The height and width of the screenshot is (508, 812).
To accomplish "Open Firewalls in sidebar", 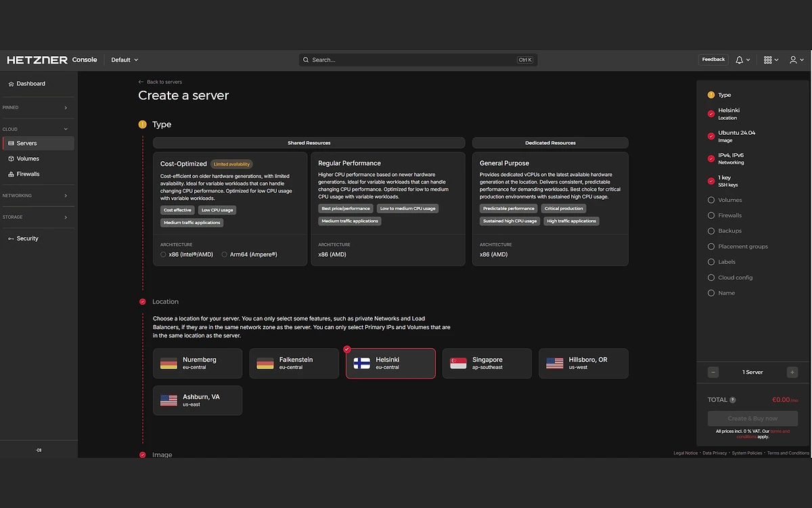I will [39, 174].
